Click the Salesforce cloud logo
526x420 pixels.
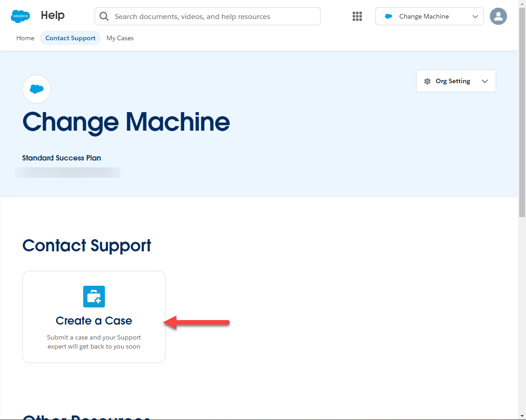tap(20, 16)
